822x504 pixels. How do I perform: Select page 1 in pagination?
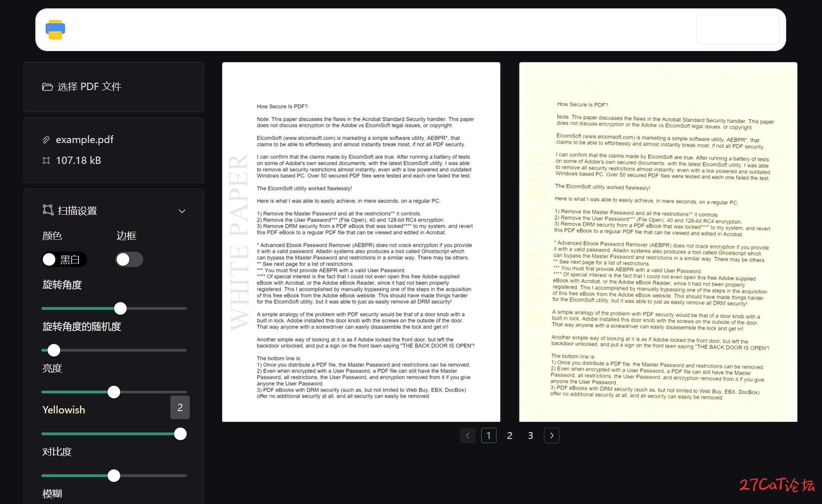[x=489, y=436]
